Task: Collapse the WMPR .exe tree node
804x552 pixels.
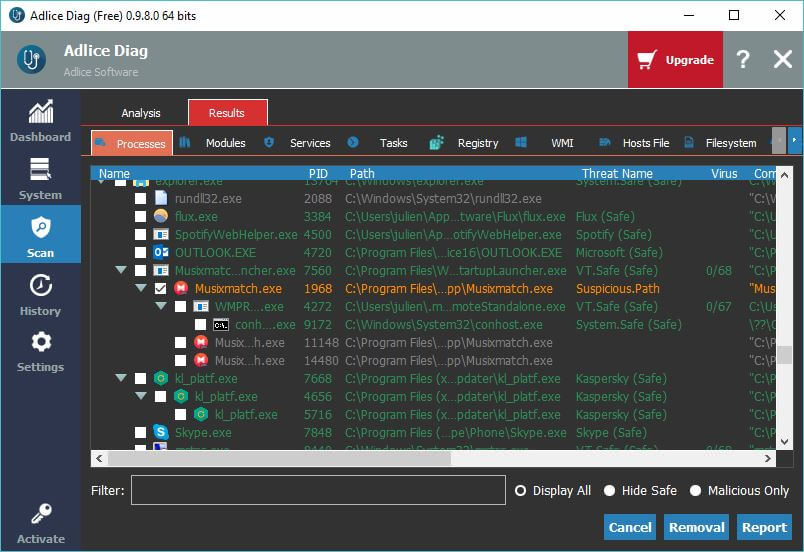Action: [161, 306]
